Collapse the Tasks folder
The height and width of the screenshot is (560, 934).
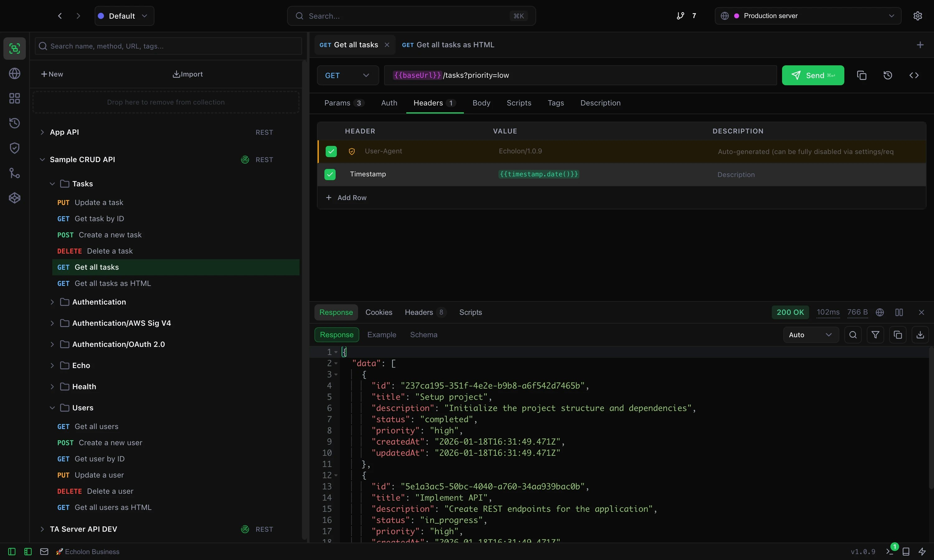click(x=52, y=184)
